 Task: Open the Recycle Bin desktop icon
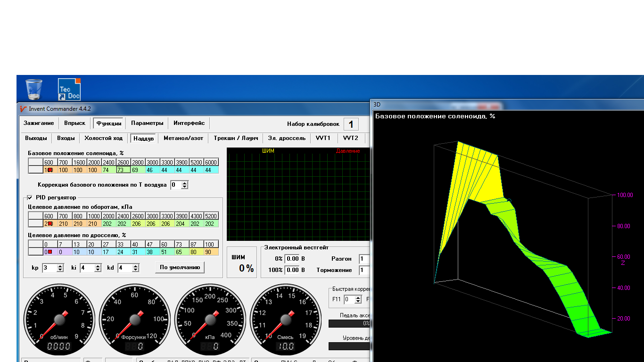34,89
